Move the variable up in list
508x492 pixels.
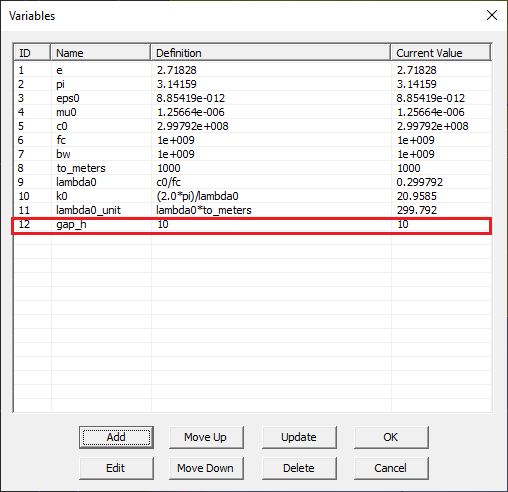[x=206, y=437]
